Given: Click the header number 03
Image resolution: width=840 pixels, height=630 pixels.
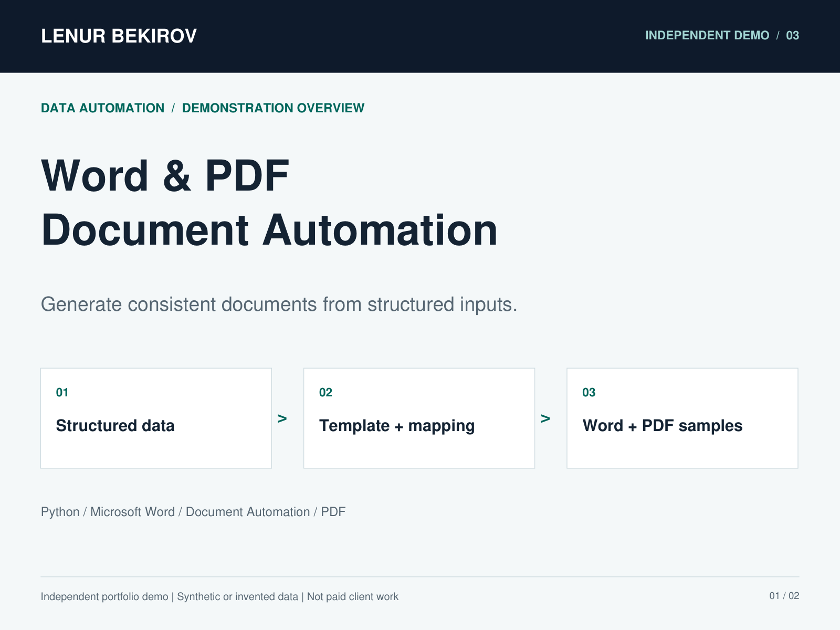Looking at the screenshot, I should click(x=792, y=35).
